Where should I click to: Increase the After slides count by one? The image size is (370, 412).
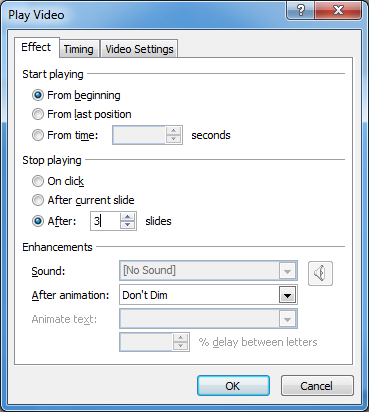pos(127,217)
